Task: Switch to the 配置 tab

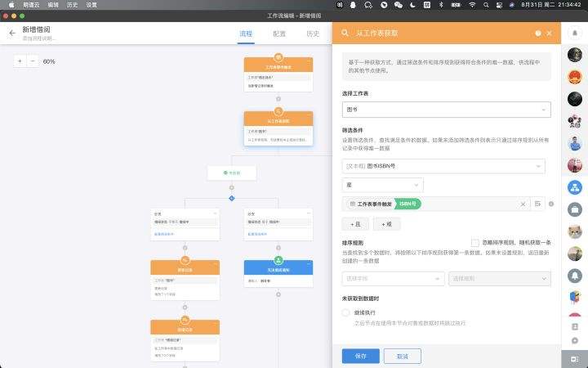Action: [279, 34]
